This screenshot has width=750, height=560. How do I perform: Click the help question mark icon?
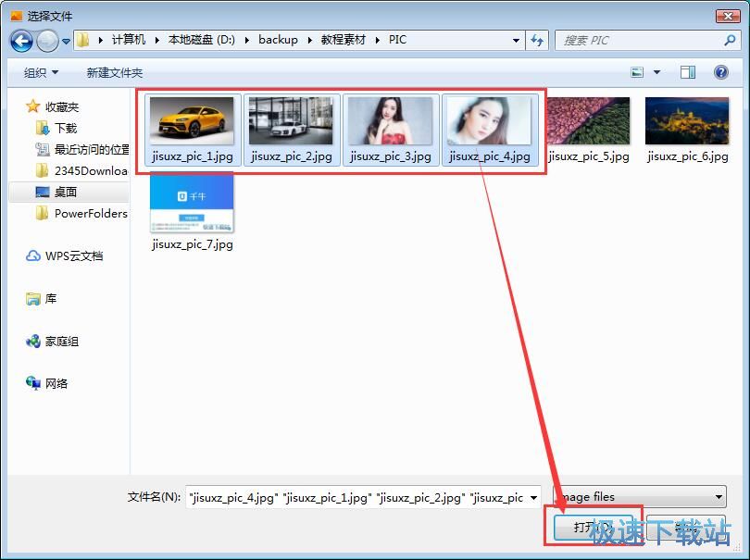tap(720, 72)
